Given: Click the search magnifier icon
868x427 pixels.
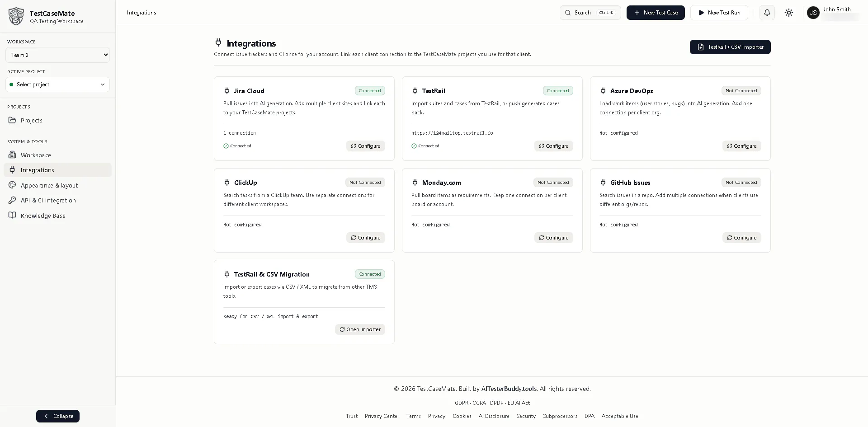Looking at the screenshot, I should 568,13.
